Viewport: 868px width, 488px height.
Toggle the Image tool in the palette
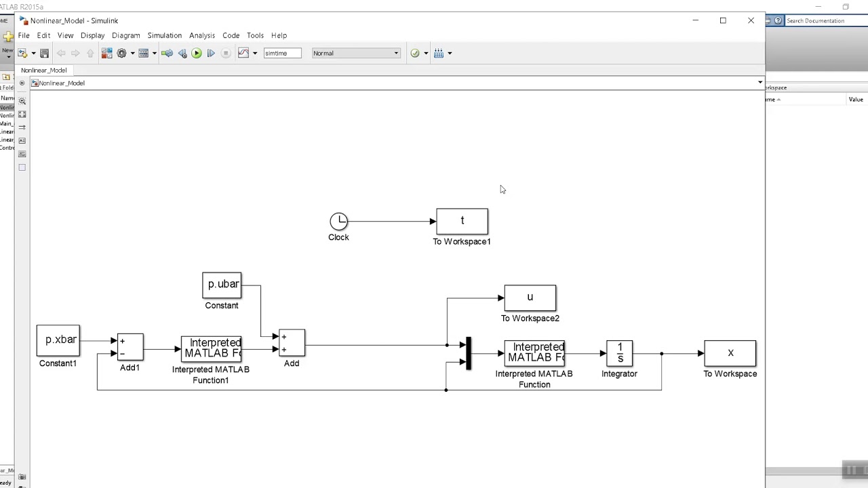(22, 154)
